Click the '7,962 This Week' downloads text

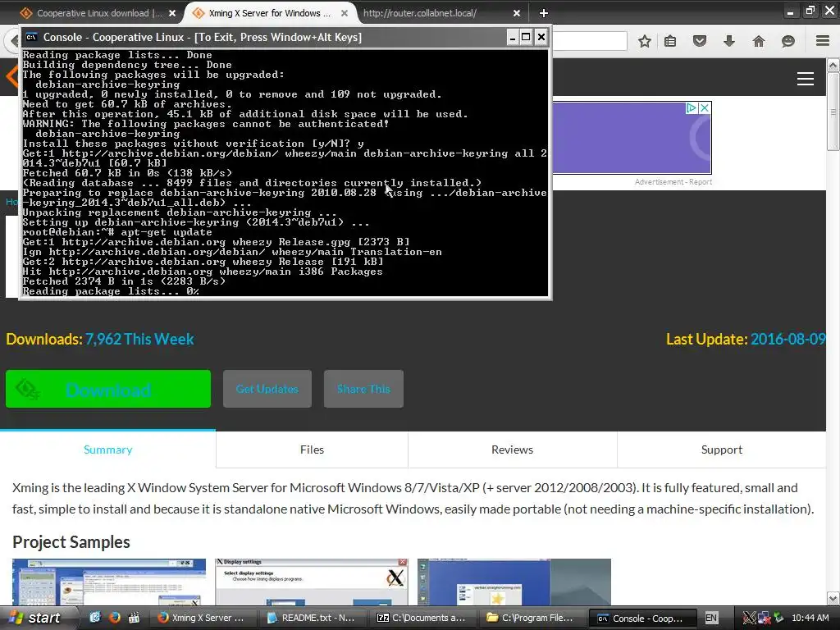[139, 339]
